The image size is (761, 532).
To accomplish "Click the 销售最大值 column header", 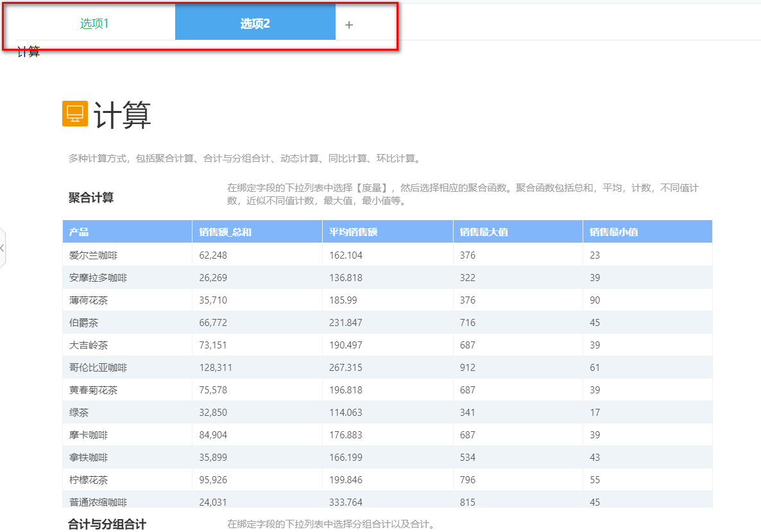I will pos(518,232).
